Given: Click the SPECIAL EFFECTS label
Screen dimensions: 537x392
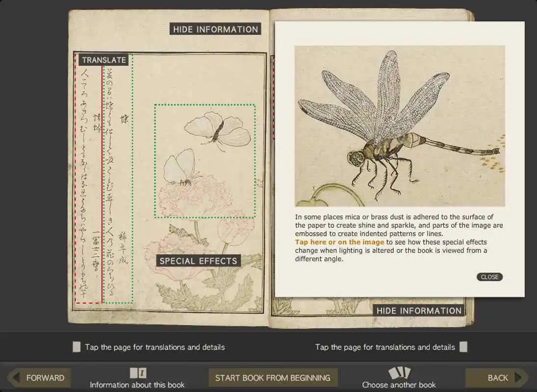Looking at the screenshot, I should tap(198, 261).
